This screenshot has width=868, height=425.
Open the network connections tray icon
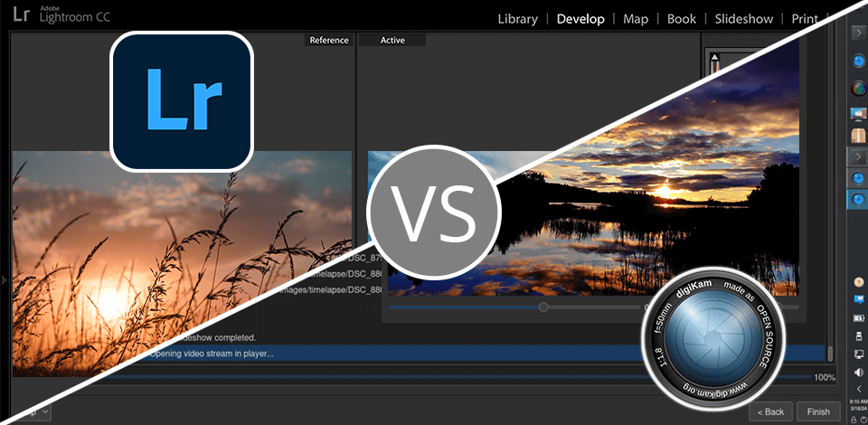[859, 354]
